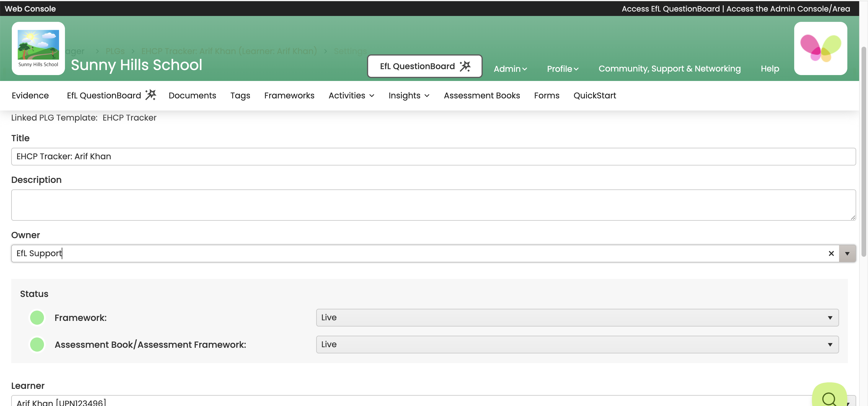Clear the Owner field with X icon

coord(831,254)
